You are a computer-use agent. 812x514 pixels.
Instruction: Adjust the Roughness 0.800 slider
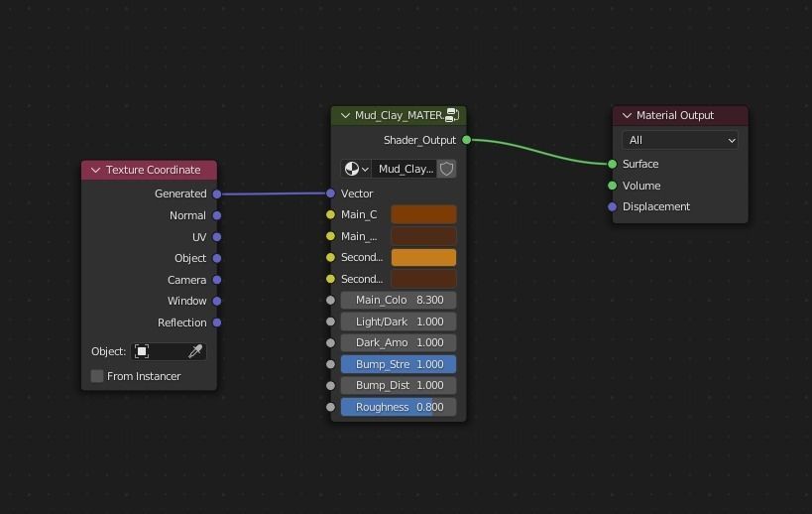point(399,407)
